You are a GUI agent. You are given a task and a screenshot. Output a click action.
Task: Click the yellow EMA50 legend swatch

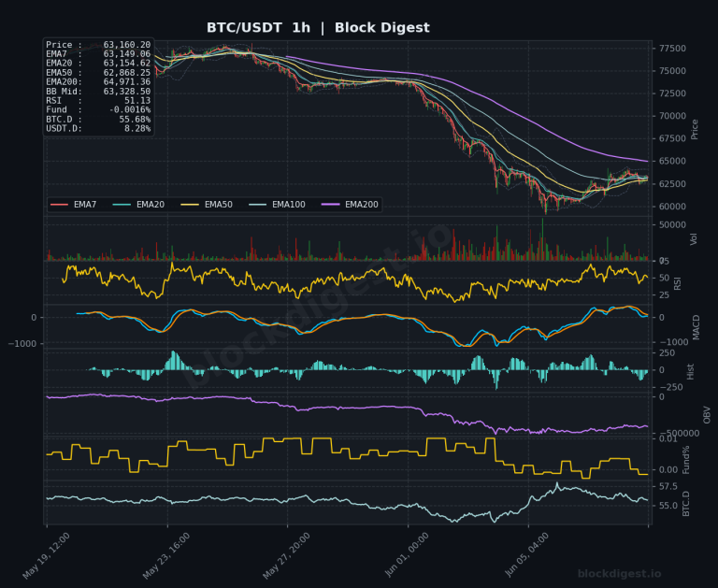[x=190, y=204]
